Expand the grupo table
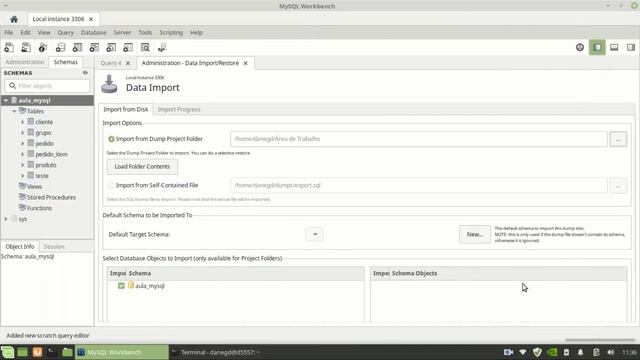This screenshot has height=360, width=640. pos(22,133)
